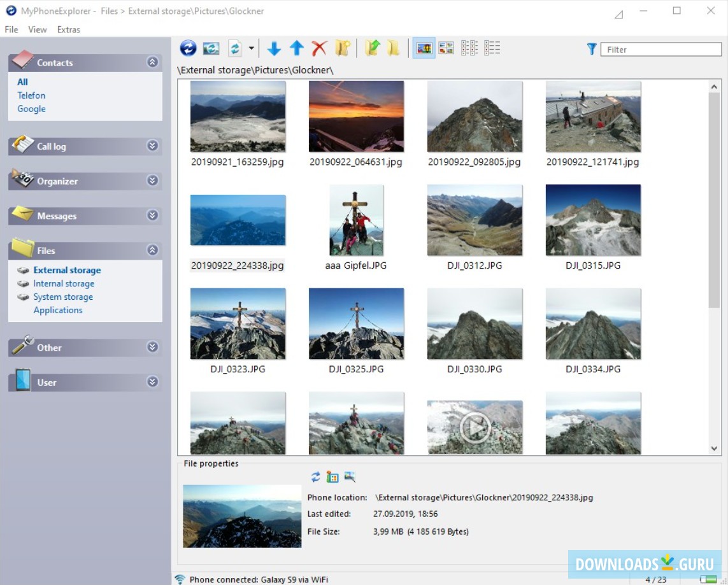728x585 pixels.
Task: Click the create new folder icon
Action: (x=342, y=47)
